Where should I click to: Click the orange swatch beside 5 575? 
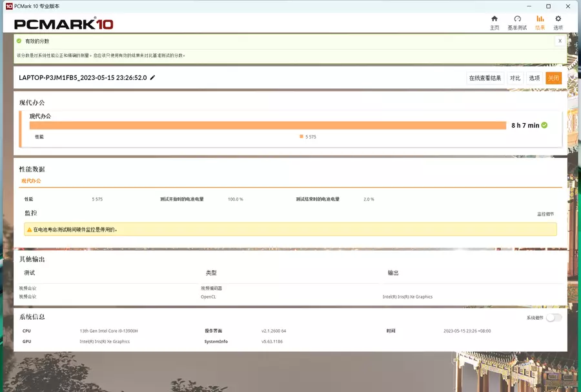[301, 137]
